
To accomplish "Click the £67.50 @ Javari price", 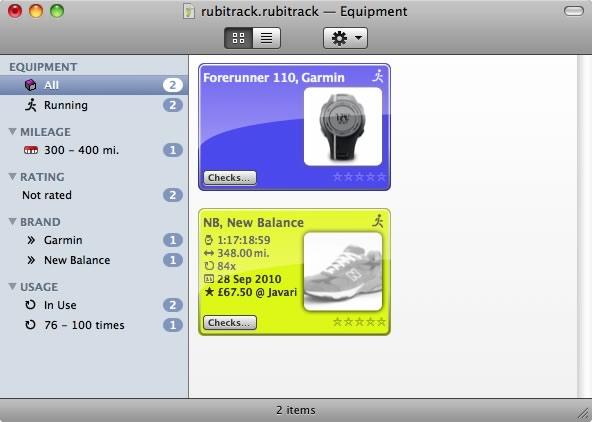I will (257, 292).
